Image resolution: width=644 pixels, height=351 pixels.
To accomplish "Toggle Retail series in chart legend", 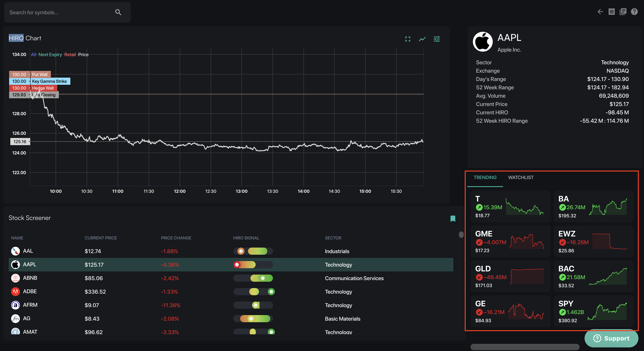I will (x=70, y=54).
